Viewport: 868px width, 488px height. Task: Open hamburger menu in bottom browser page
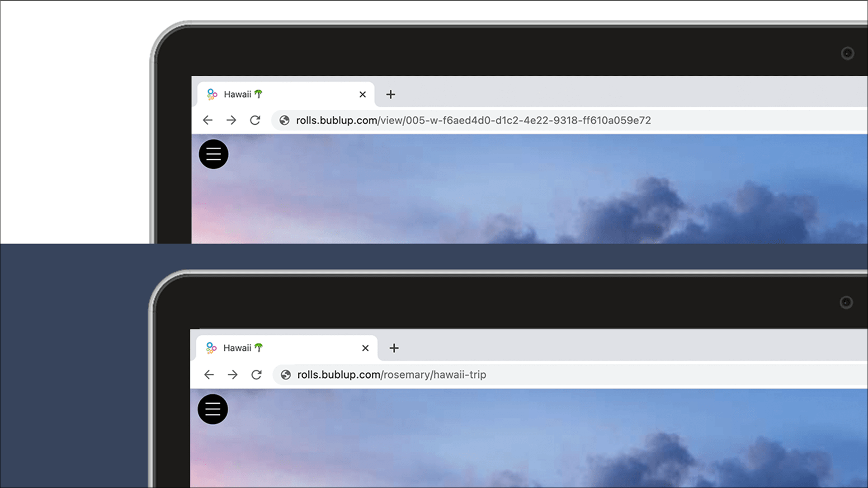point(212,409)
